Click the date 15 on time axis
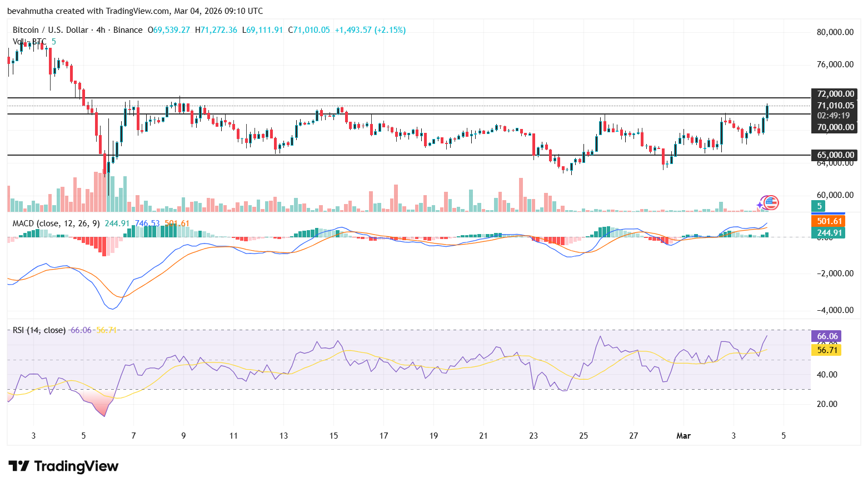868x487 pixels. click(x=333, y=436)
